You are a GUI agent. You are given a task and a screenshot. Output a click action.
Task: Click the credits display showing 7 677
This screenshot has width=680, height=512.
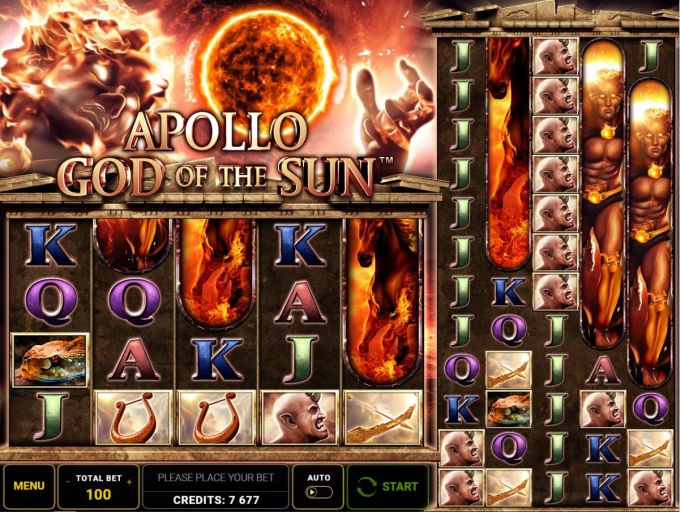pyautogui.click(x=216, y=500)
